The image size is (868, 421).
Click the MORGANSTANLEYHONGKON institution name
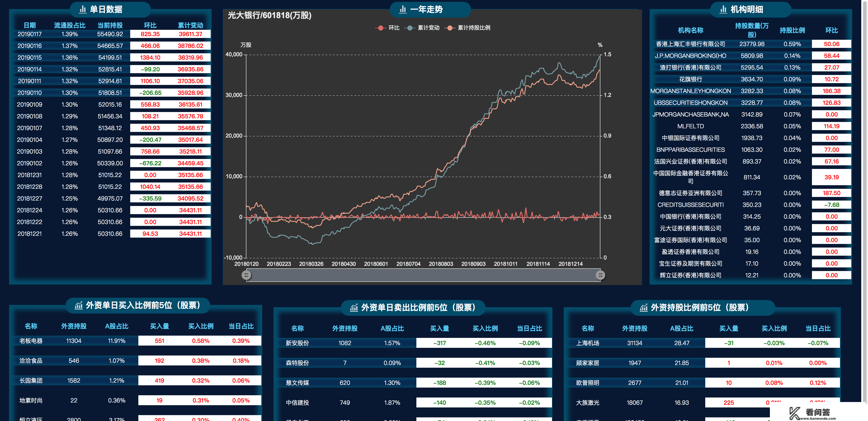690,91
